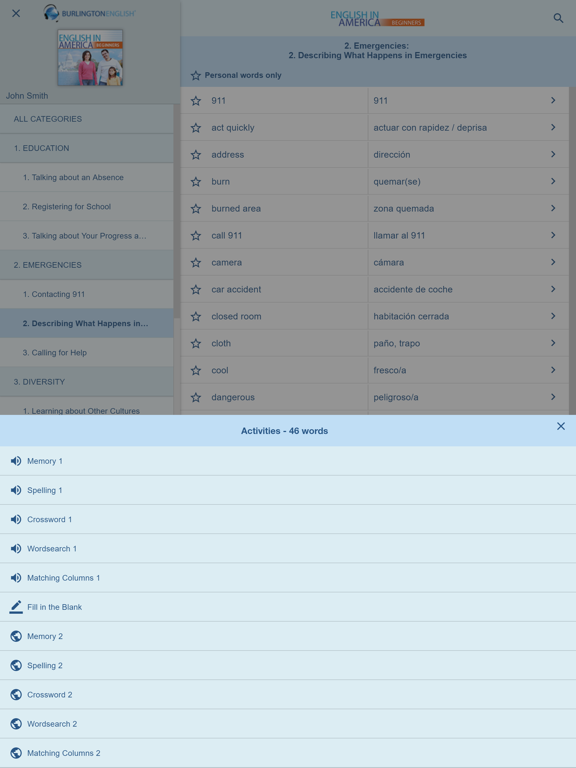Star the word cloth
Screen dimensions: 576x768
[x=196, y=343]
